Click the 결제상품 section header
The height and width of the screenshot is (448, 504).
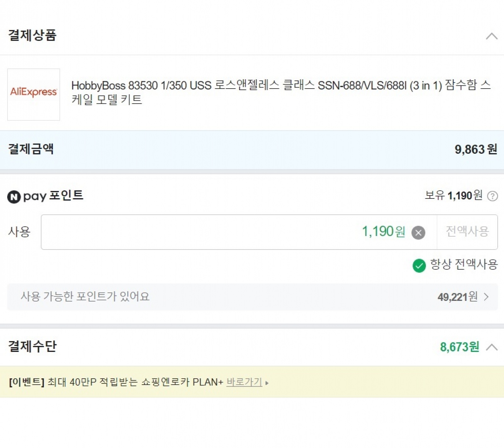click(x=32, y=35)
